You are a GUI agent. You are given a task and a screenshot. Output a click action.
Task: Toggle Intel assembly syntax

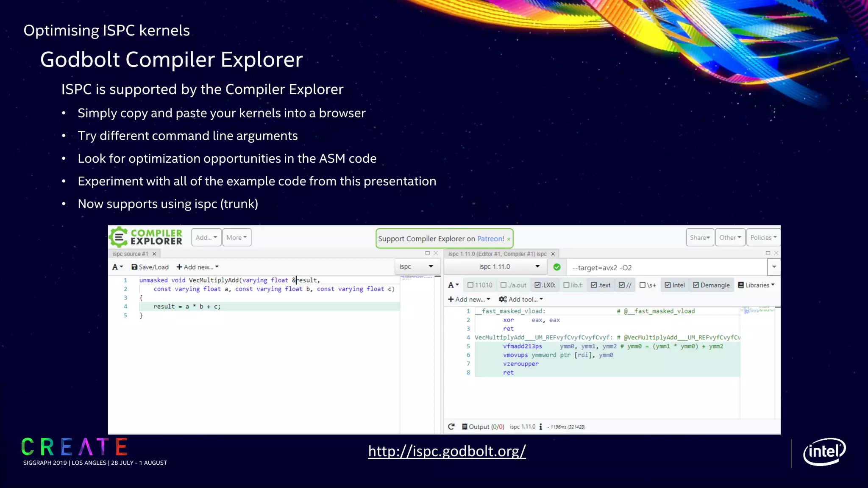tap(675, 285)
